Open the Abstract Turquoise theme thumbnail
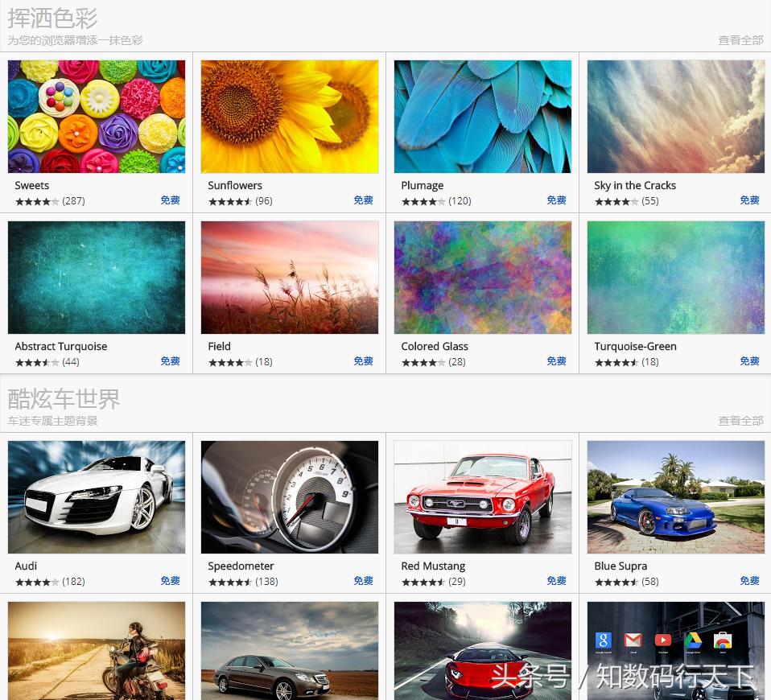This screenshot has width=771, height=700. coord(96,277)
